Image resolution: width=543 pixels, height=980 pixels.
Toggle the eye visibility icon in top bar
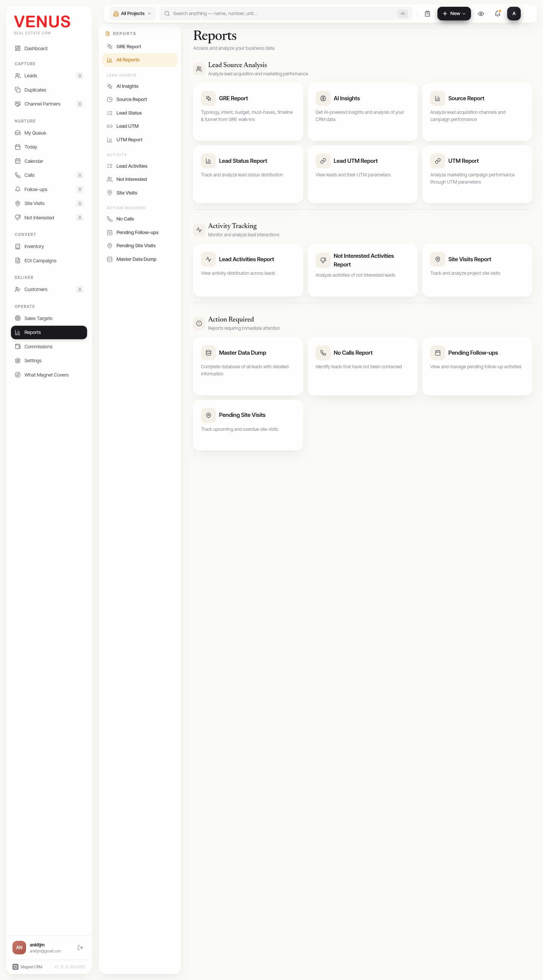click(481, 14)
